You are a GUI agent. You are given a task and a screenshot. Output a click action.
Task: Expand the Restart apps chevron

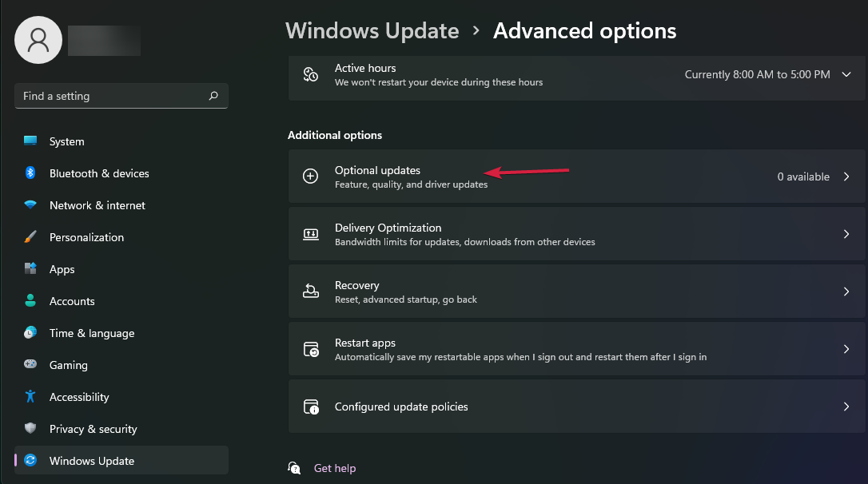click(x=846, y=348)
